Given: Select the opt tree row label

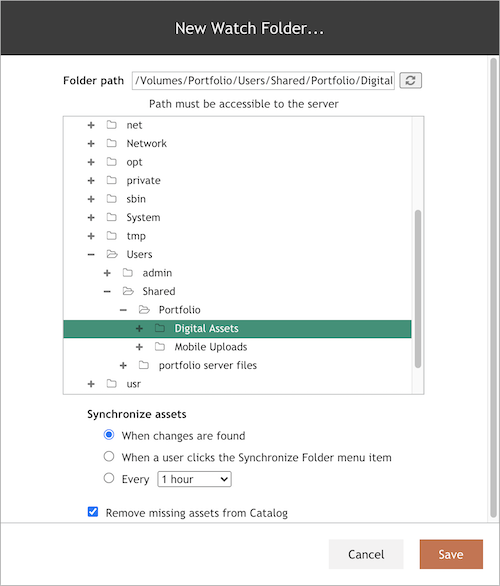Looking at the screenshot, I should [134, 162].
